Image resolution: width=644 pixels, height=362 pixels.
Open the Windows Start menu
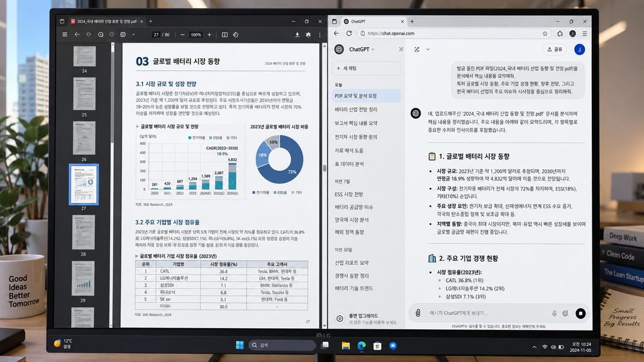pyautogui.click(x=240, y=345)
